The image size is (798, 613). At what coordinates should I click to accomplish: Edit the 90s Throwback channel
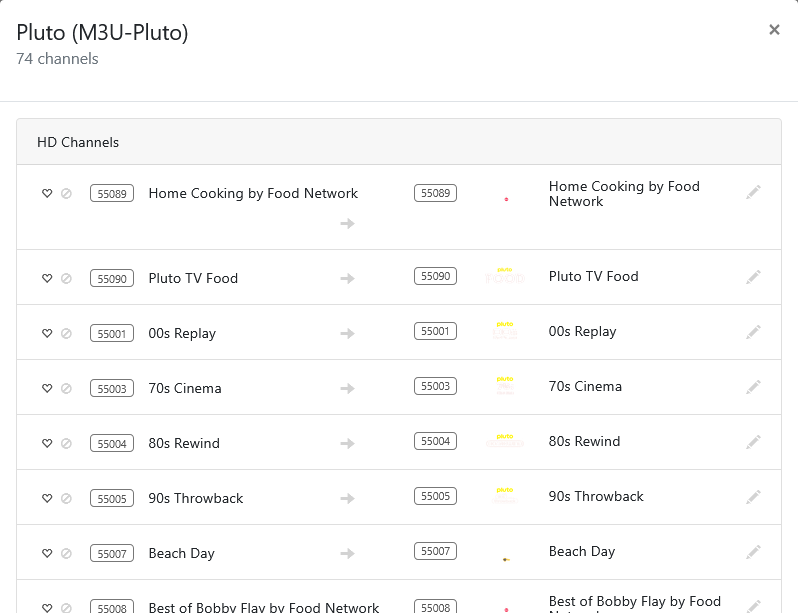pos(753,497)
